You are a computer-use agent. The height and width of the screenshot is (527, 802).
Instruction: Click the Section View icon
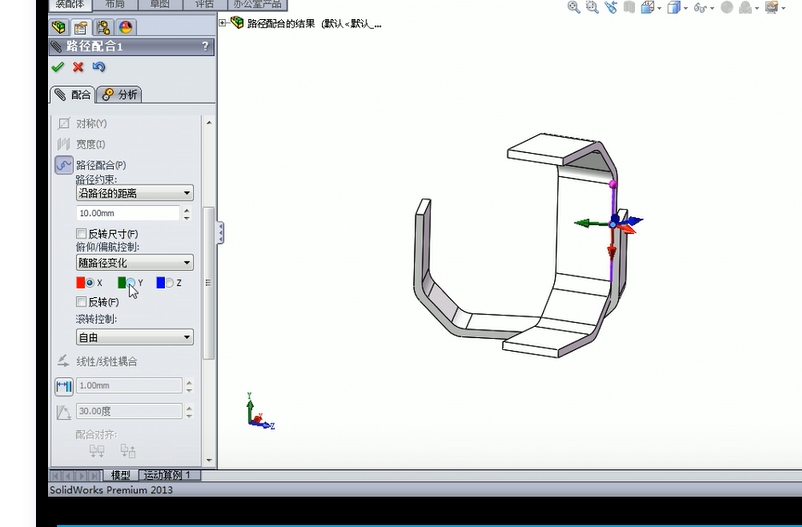(x=629, y=7)
